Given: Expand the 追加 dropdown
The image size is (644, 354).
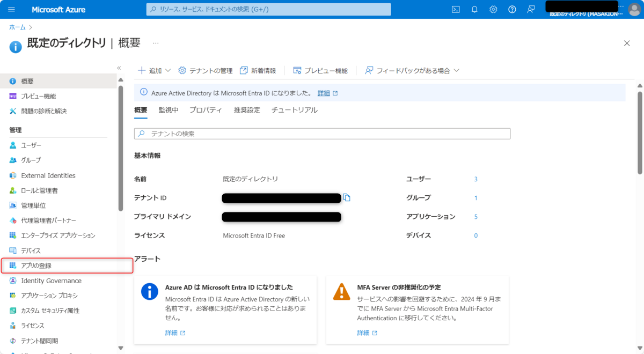Looking at the screenshot, I should pos(154,71).
